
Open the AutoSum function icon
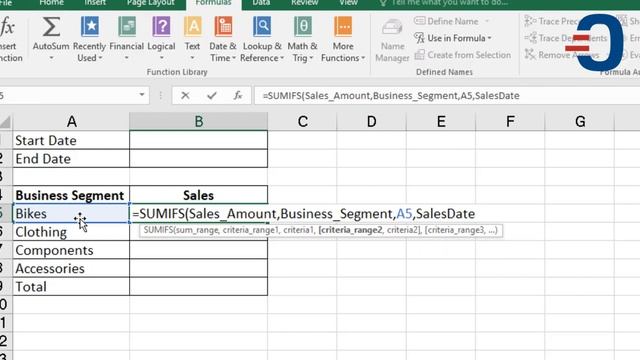(x=51, y=28)
